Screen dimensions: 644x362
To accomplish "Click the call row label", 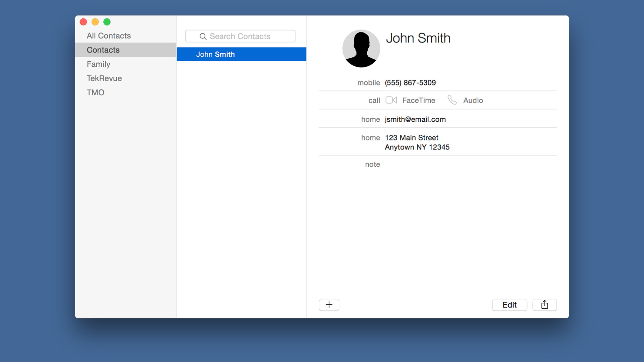I will point(374,101).
